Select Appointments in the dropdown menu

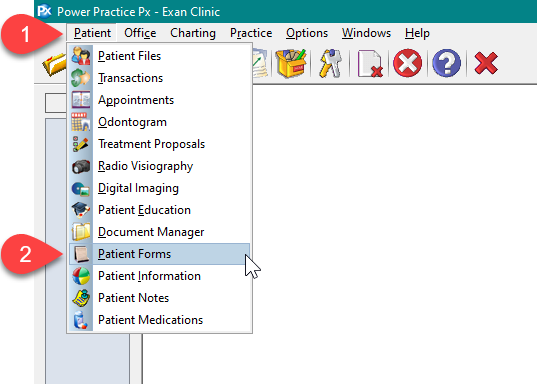tap(160, 100)
